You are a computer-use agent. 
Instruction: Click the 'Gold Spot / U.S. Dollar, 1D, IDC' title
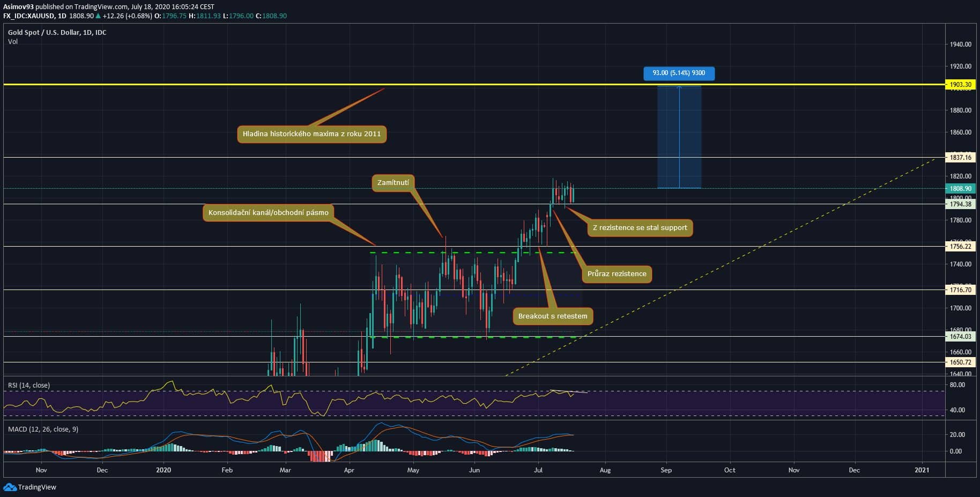[57, 33]
